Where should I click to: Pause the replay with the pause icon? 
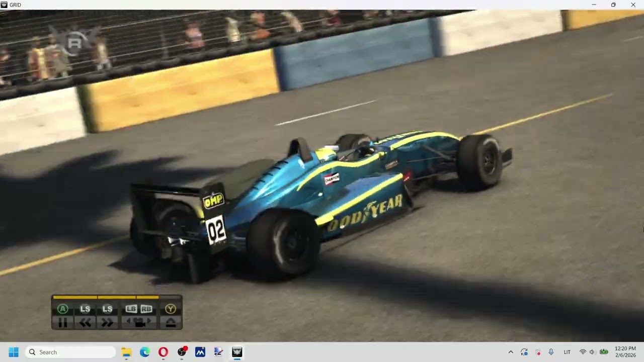coord(63,323)
